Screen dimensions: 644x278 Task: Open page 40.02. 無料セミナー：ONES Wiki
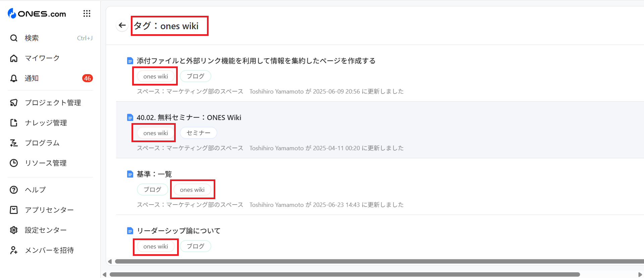189,117
